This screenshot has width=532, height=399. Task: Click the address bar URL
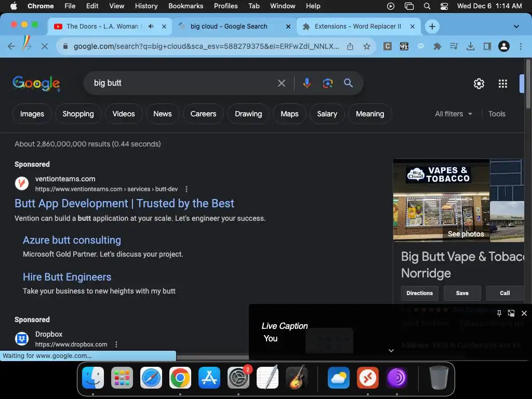[206, 46]
